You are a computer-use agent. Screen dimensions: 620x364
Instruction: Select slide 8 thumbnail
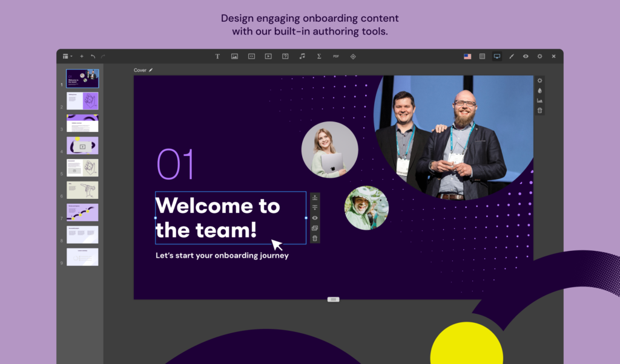[x=82, y=235]
